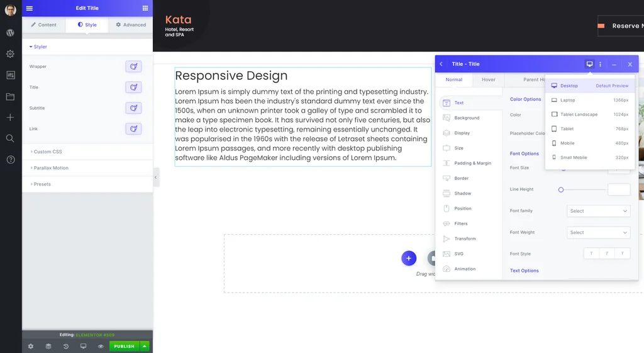Open the Subtitle styler icon
644x353 pixels.
tap(133, 108)
